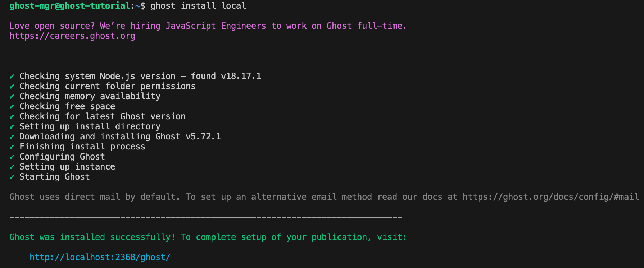The image size is (644, 268).
Task: Click the dashed separator line
Action: pos(206,217)
